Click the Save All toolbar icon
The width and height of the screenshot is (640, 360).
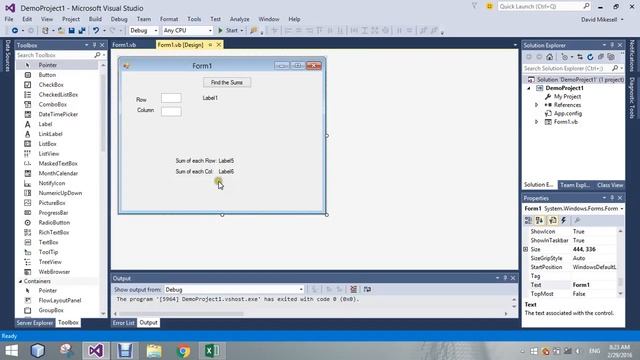82,31
